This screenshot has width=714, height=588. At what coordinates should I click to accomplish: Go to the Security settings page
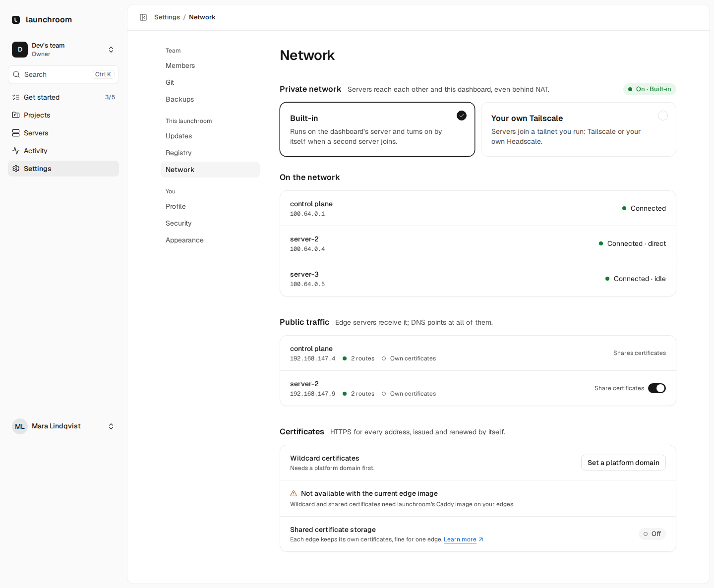210,223
